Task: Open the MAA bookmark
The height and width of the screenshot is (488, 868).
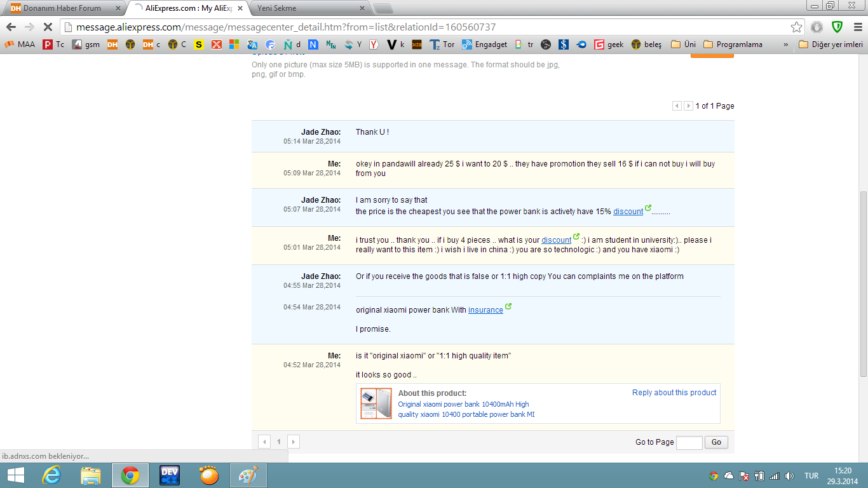Action: tap(20, 44)
